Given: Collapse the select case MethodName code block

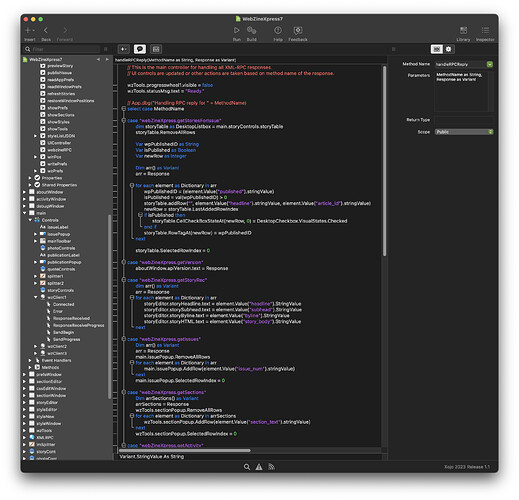Looking at the screenshot, I should [124, 109].
